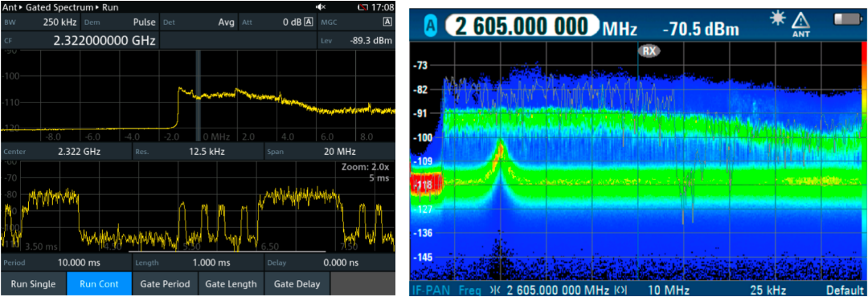Select the Att 0 dB field
Viewport: 868px width, 297px height.
(x=277, y=22)
